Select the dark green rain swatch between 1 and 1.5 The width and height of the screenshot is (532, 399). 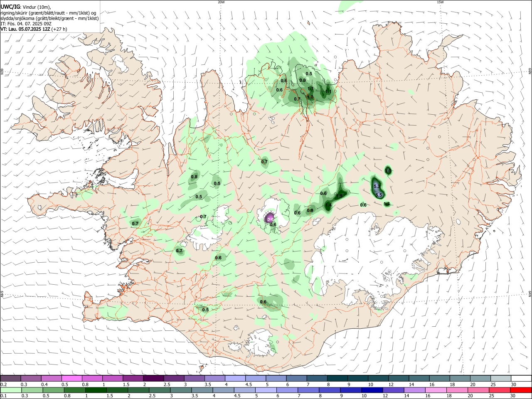coord(96,390)
